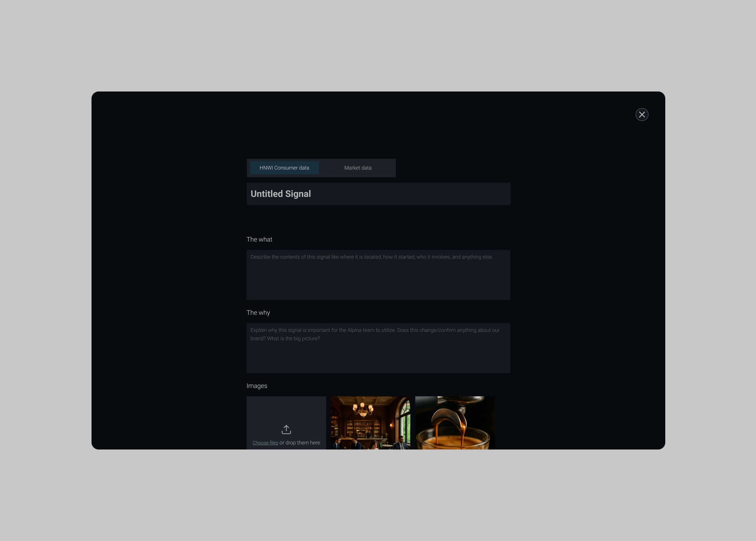The width and height of the screenshot is (756, 541).
Task: Click the "or drop them here" text
Action: [x=300, y=443]
